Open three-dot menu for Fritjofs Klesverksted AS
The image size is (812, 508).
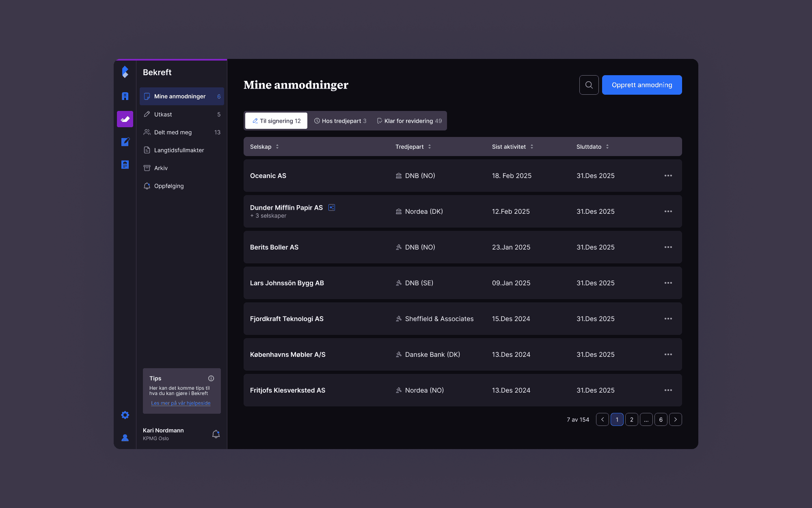(668, 390)
